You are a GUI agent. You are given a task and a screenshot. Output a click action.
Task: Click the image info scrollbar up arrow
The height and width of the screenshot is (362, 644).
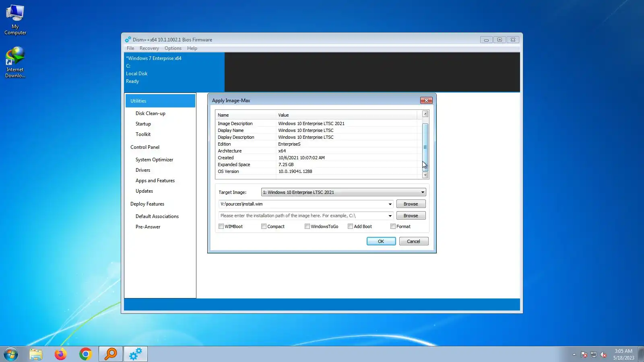coord(425,114)
